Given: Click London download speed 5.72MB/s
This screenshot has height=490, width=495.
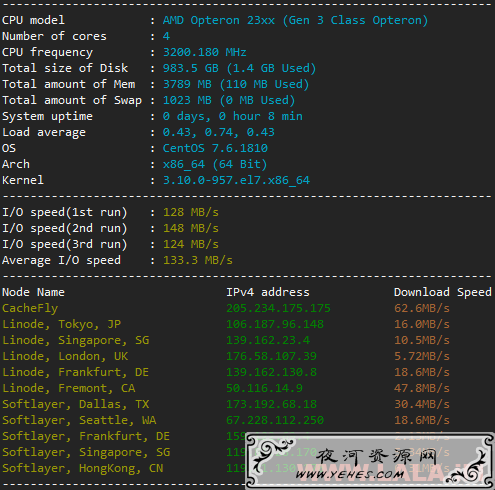Looking at the screenshot, I should [422, 356].
